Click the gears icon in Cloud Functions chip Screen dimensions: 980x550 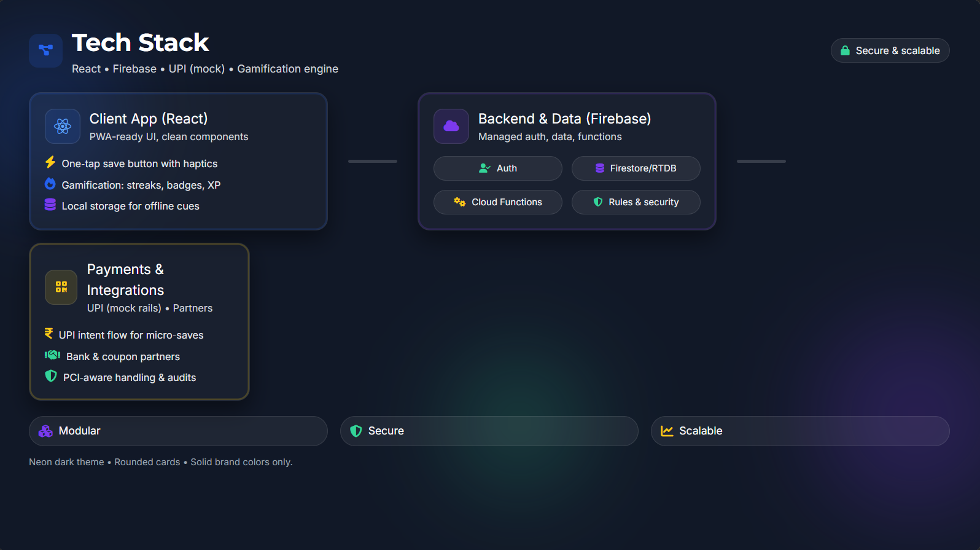(x=459, y=202)
